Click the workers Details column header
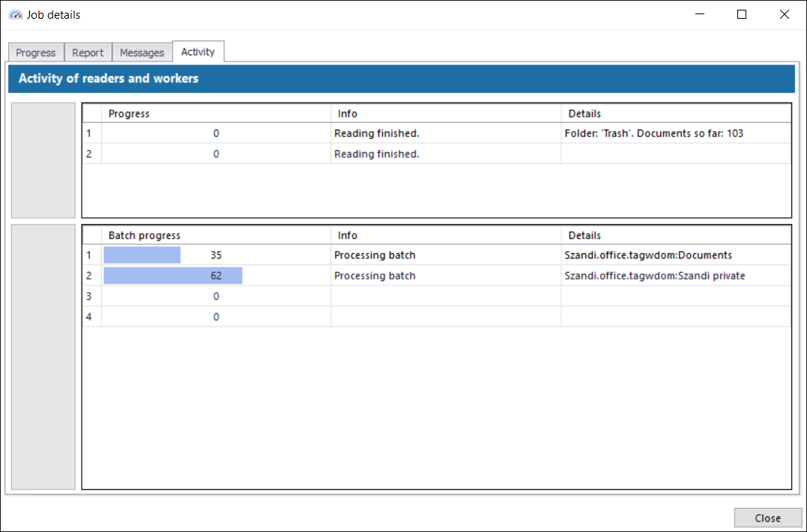Image resolution: width=807 pixels, height=532 pixels. (x=675, y=235)
